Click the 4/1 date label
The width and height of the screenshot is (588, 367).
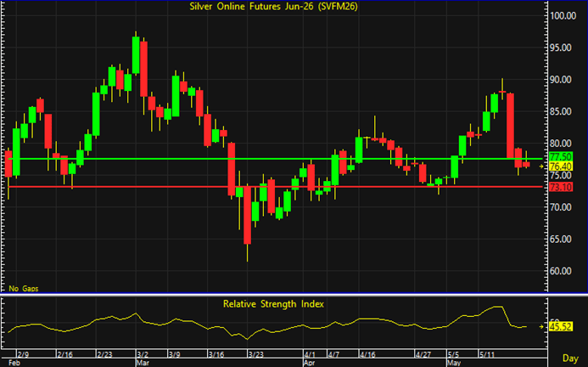coord(310,354)
